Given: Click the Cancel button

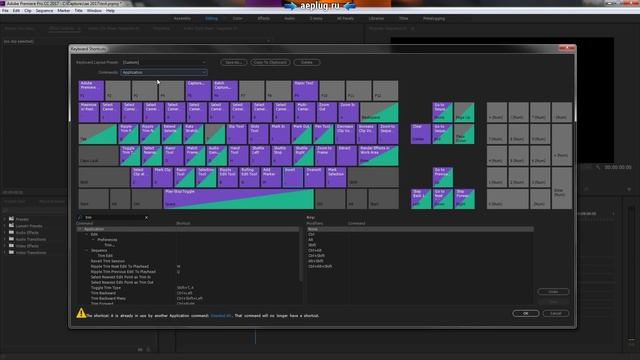Looking at the screenshot, I should point(556,313).
